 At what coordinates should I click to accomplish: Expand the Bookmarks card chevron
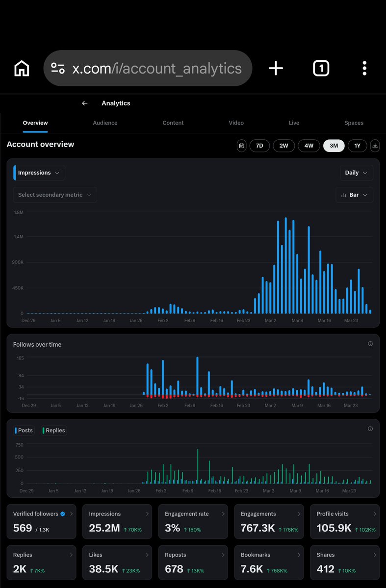299,555
